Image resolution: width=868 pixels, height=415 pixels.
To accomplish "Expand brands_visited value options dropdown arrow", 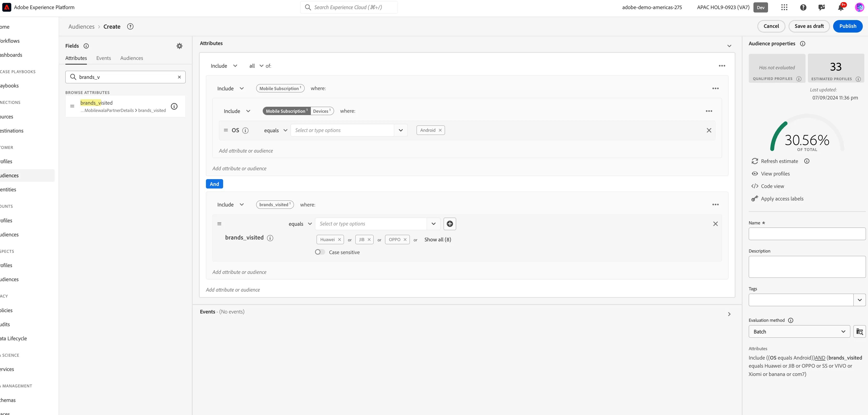I will tap(434, 224).
